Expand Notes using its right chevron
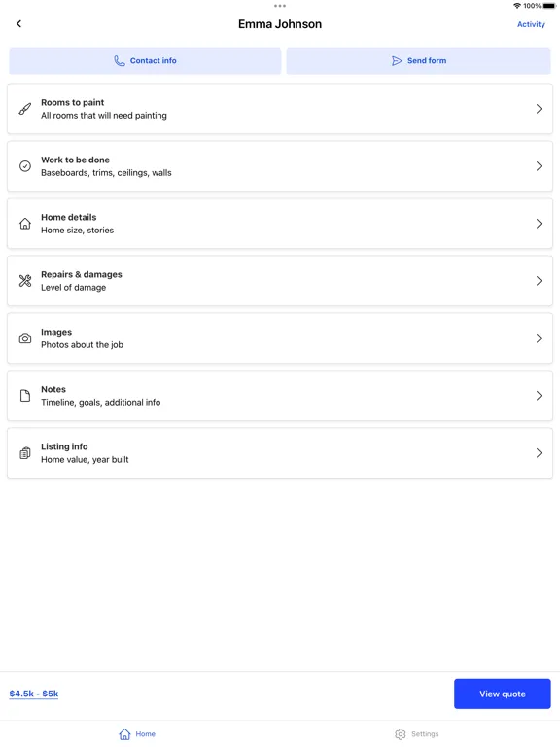The image size is (560, 747). (539, 396)
